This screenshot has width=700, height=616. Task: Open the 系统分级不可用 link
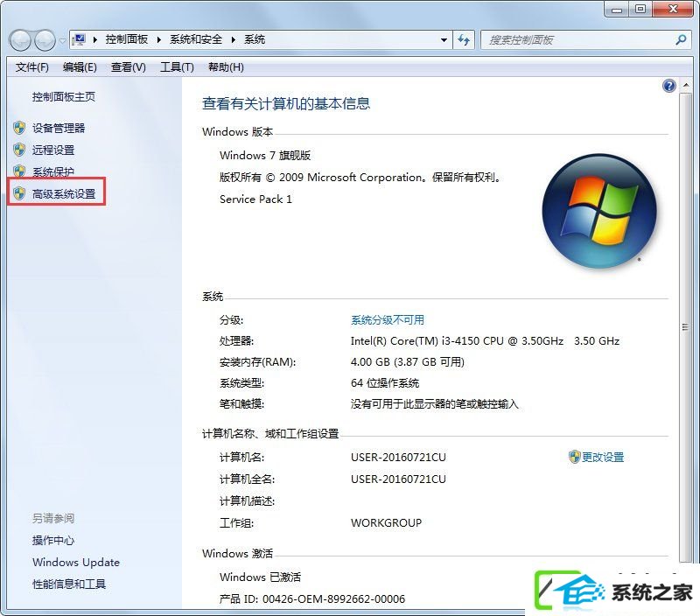pyautogui.click(x=388, y=320)
